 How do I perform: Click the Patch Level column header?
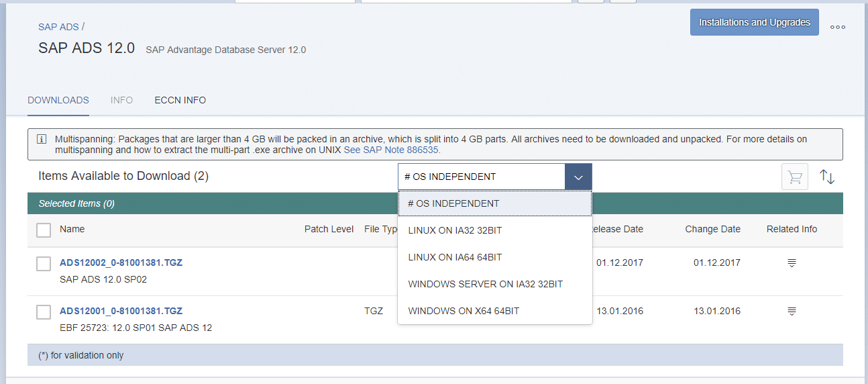tap(329, 229)
